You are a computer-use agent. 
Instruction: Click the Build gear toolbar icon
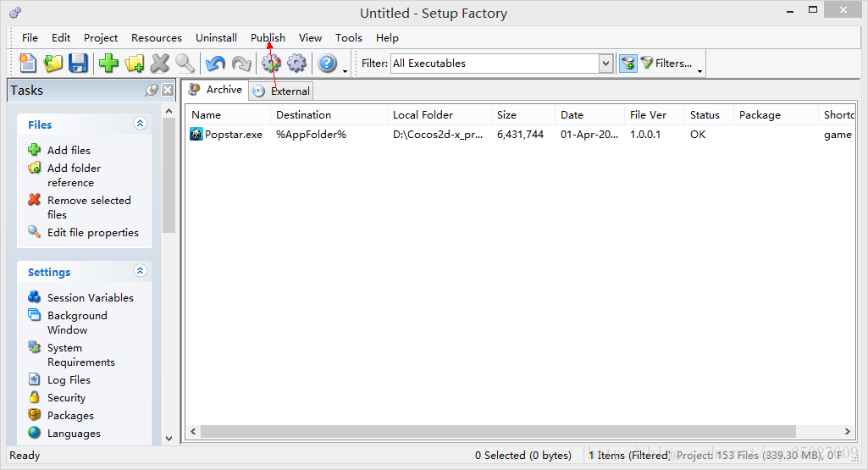(271, 64)
